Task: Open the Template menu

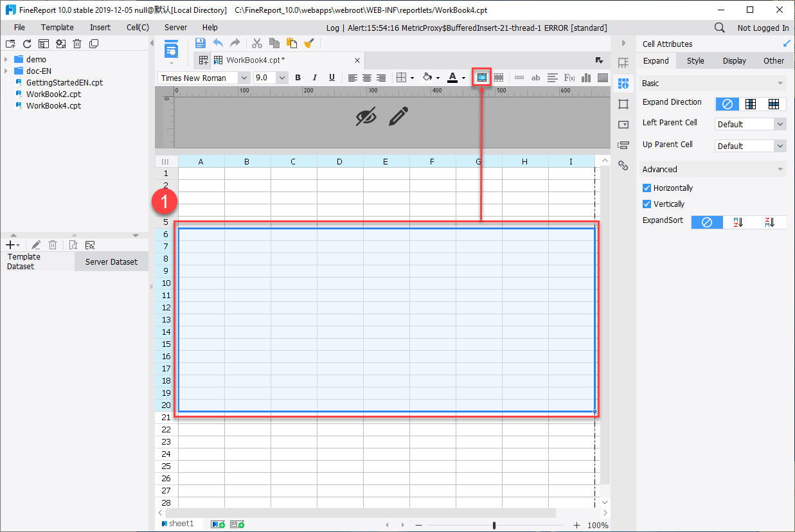Action: coord(57,28)
